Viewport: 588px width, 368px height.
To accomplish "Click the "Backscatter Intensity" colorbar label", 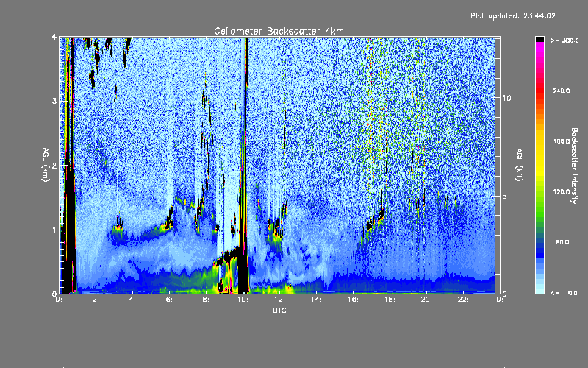I will coord(574,166).
